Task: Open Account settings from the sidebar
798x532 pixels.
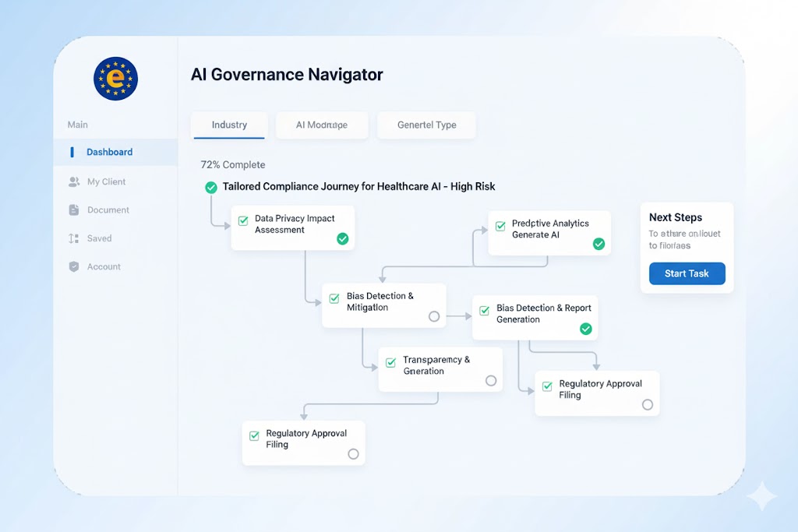Action: (x=75, y=266)
